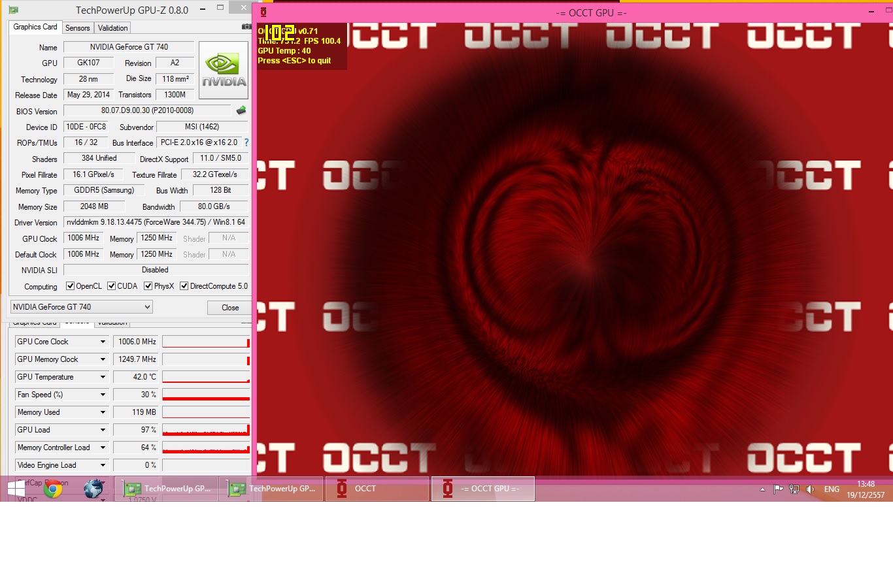Open the blue globe browser on taskbar
893x588 pixels.
pyautogui.click(x=93, y=489)
